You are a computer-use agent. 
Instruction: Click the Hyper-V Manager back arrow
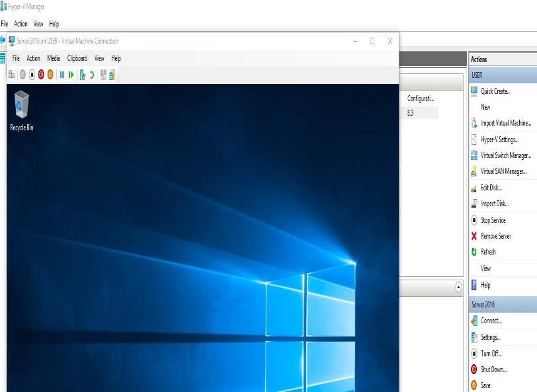[x=3, y=40]
